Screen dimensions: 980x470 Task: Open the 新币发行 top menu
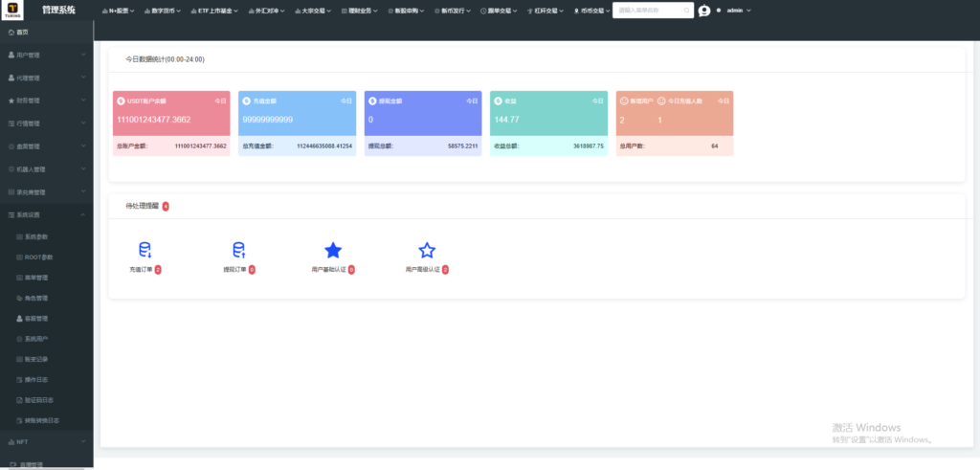click(453, 11)
